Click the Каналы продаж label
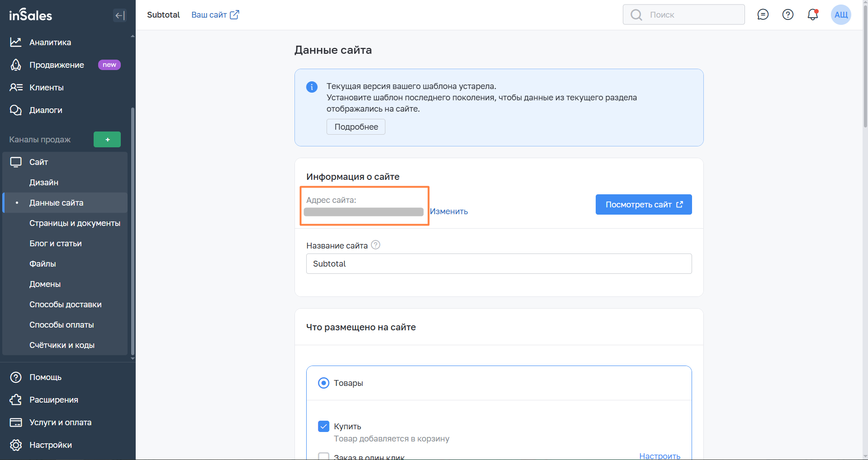868x460 pixels. pos(40,140)
